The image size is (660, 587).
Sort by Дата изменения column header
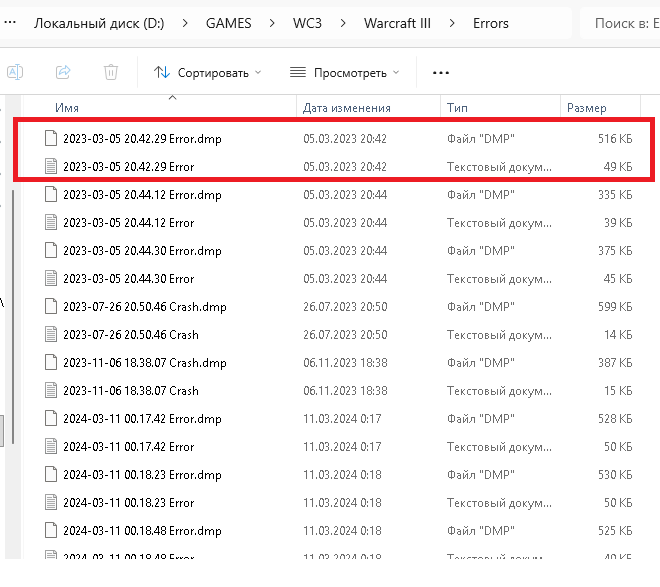(x=346, y=108)
